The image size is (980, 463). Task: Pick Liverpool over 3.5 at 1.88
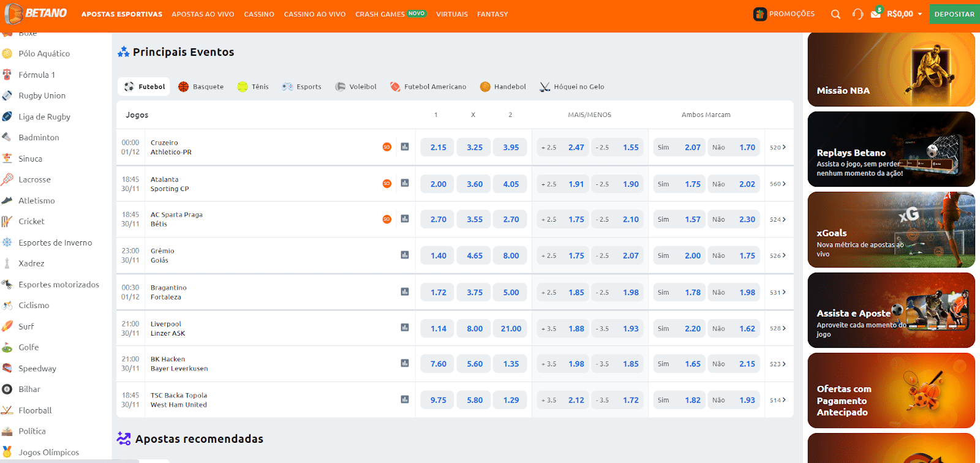tap(563, 328)
